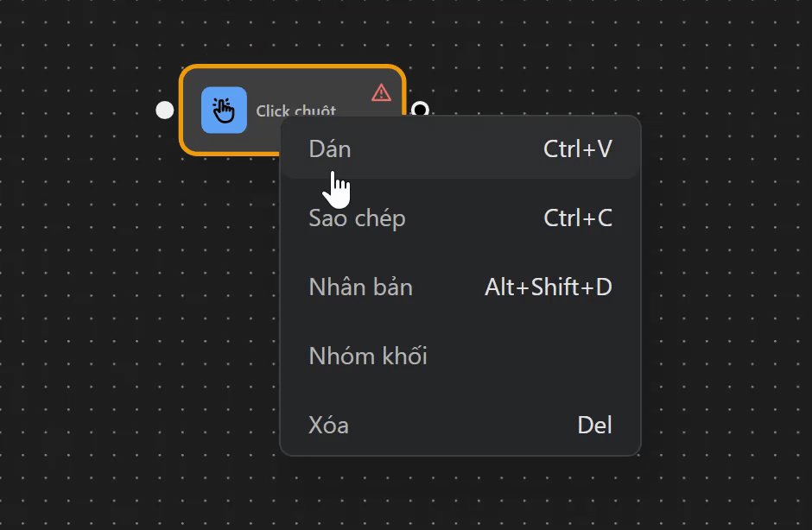Click the 'Alt+Shift+D' shortcut text
This screenshot has width=812, height=530.
(x=549, y=287)
